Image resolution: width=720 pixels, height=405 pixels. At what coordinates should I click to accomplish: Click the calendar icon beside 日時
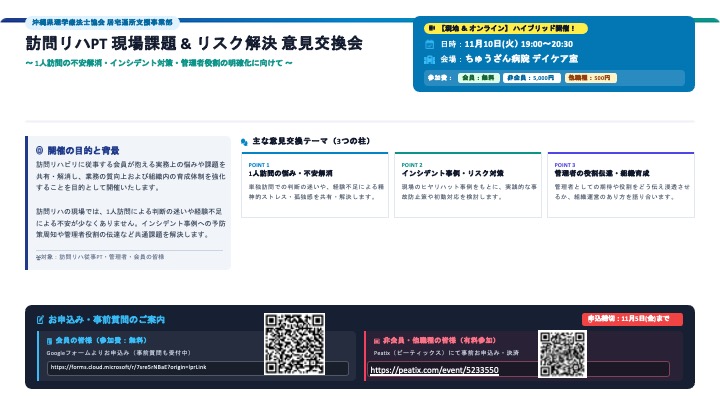pyautogui.click(x=429, y=44)
